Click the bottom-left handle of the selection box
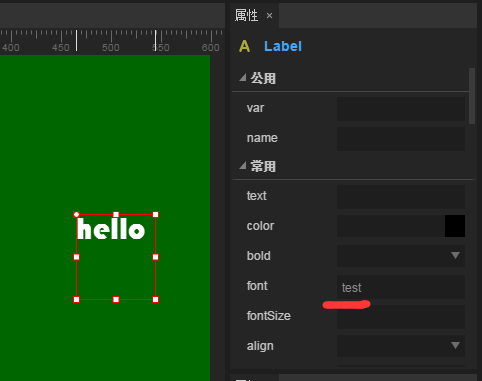Image resolution: width=482 pixels, height=381 pixels. pos(76,299)
